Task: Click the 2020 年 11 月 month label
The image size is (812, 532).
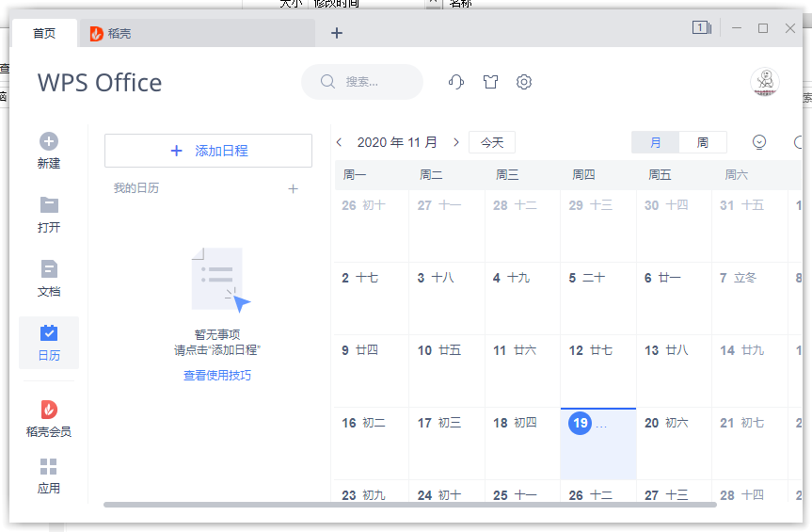Action: tap(397, 142)
